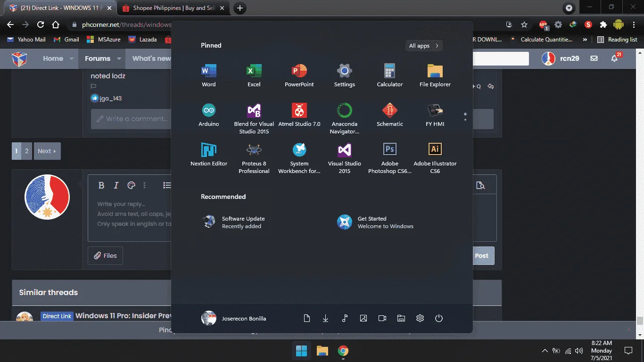Open Get Started recommended item

click(375, 222)
